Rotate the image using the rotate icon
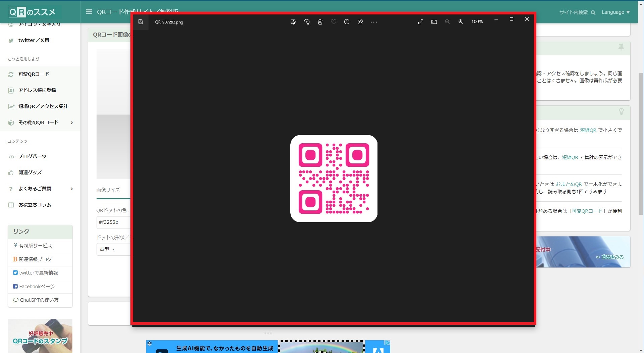 307,22
